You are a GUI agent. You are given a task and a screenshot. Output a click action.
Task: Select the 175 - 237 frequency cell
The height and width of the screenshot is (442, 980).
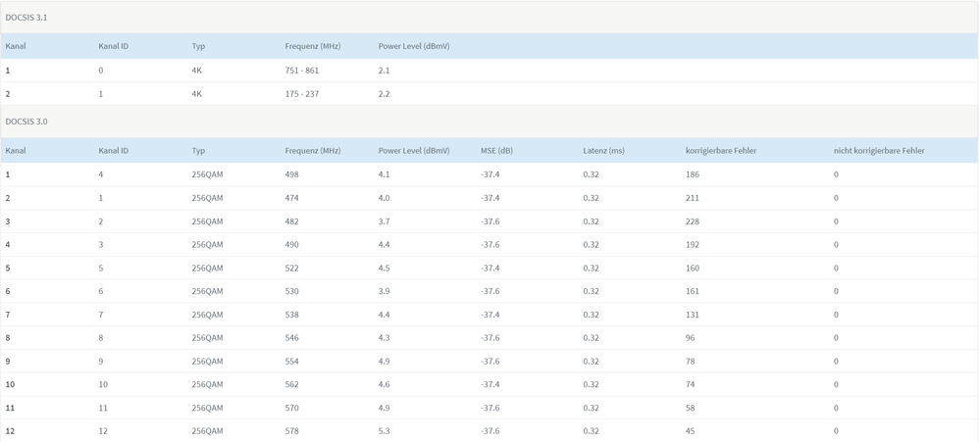point(299,94)
